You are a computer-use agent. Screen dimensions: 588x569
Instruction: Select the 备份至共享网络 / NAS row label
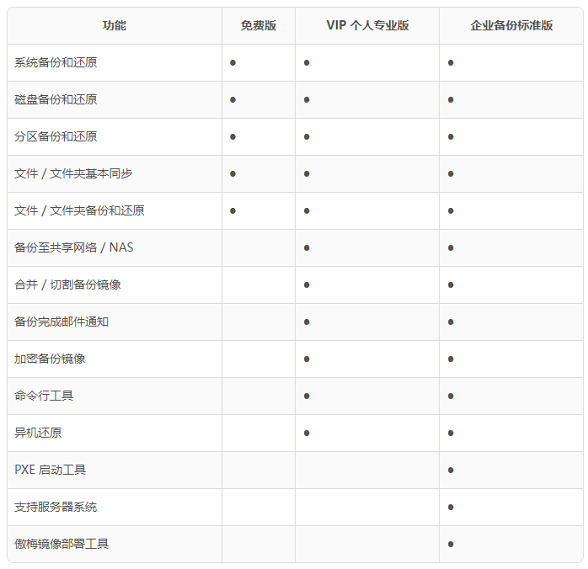click(74, 248)
